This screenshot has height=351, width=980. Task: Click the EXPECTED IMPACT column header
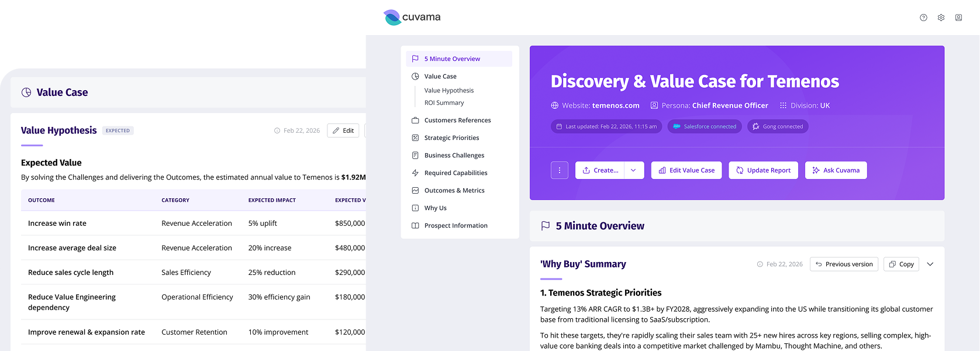tap(272, 200)
